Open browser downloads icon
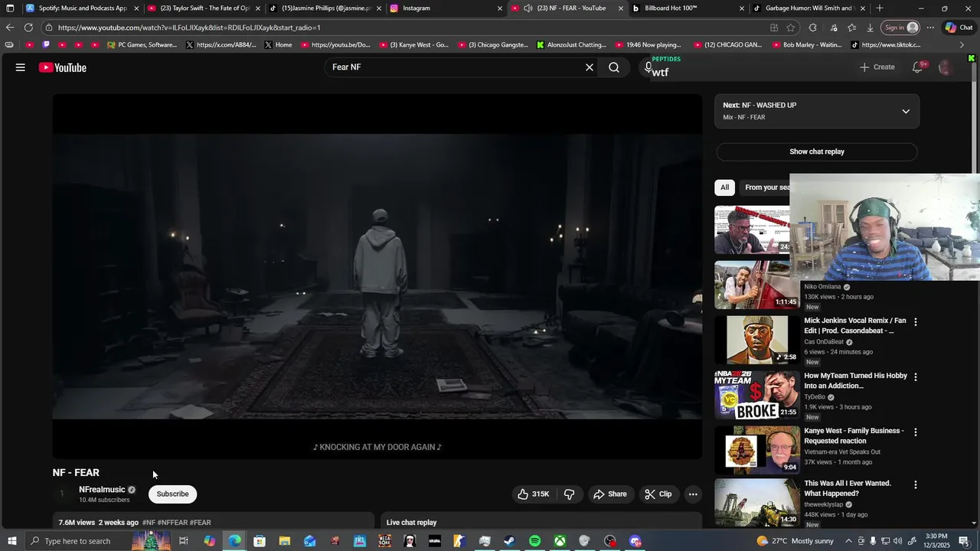The height and width of the screenshot is (551, 980). click(x=870, y=28)
